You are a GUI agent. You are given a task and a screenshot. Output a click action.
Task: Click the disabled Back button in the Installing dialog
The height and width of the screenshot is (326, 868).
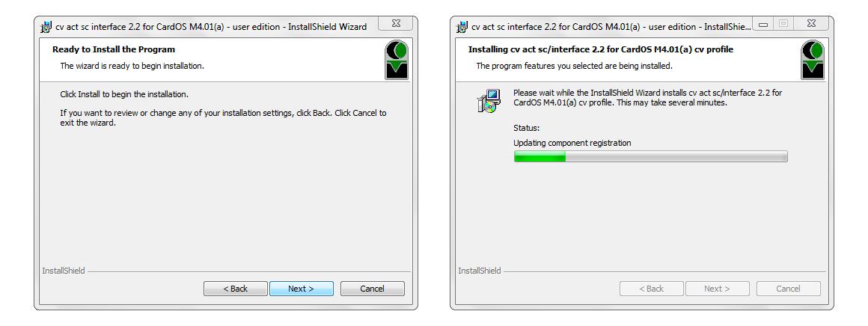pyautogui.click(x=652, y=289)
